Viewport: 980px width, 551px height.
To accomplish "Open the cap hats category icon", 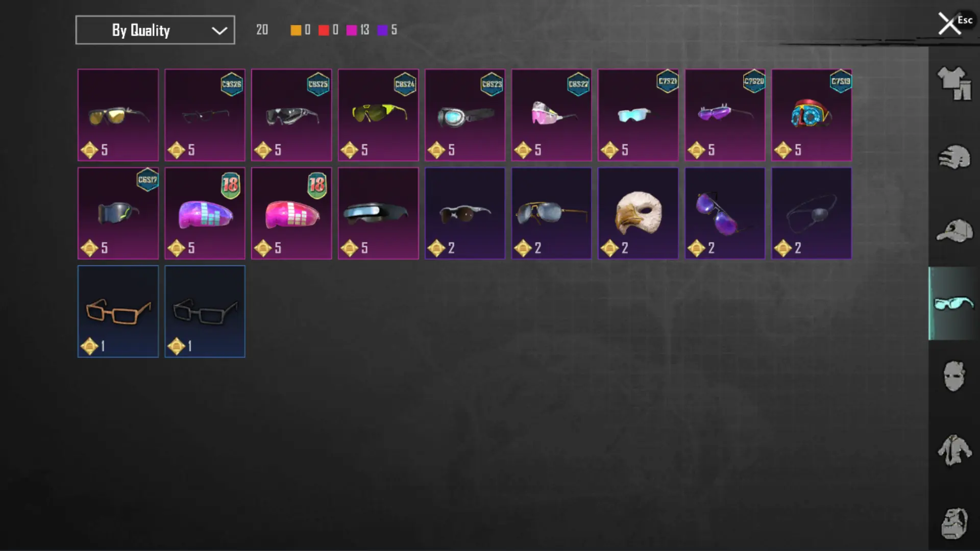I will [954, 231].
